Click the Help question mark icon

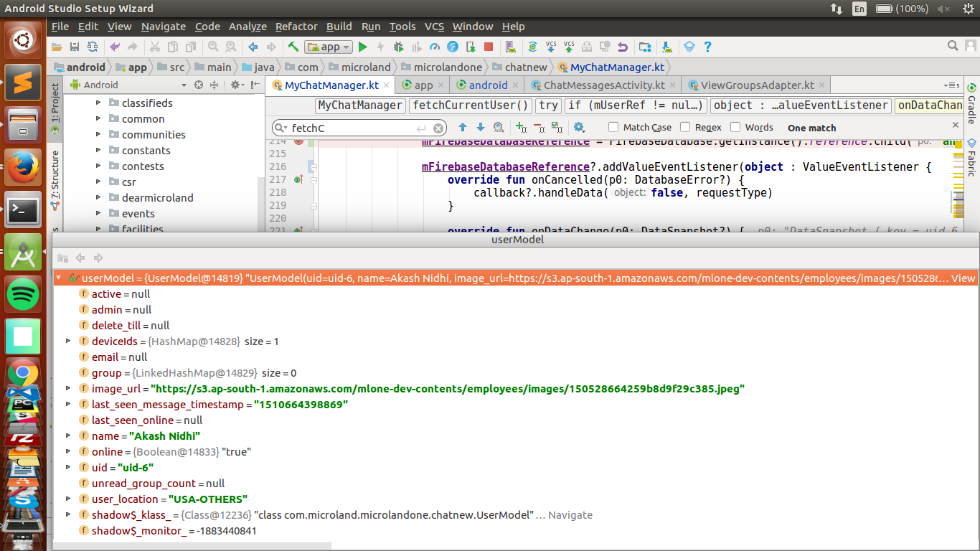707,47
